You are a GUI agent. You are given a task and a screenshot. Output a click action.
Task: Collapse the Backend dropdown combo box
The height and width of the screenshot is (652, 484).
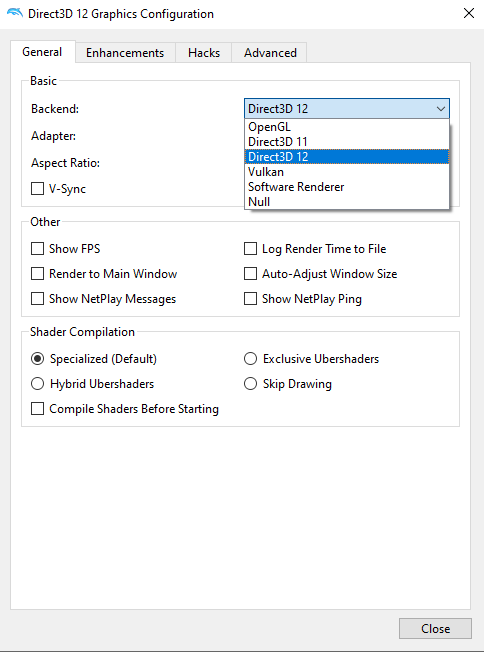click(x=347, y=109)
